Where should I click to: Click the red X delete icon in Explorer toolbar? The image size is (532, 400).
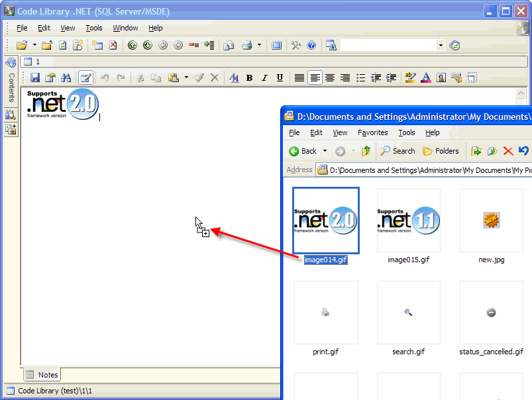pos(508,151)
